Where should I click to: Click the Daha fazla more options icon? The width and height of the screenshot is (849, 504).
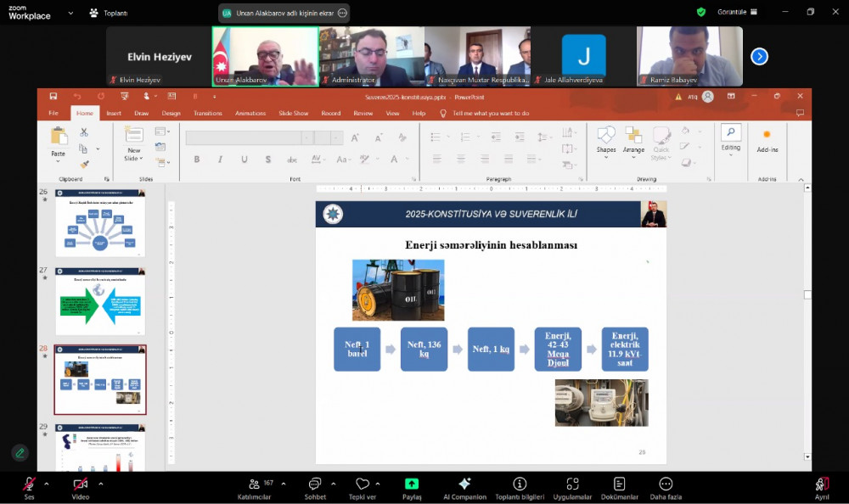[x=666, y=484]
